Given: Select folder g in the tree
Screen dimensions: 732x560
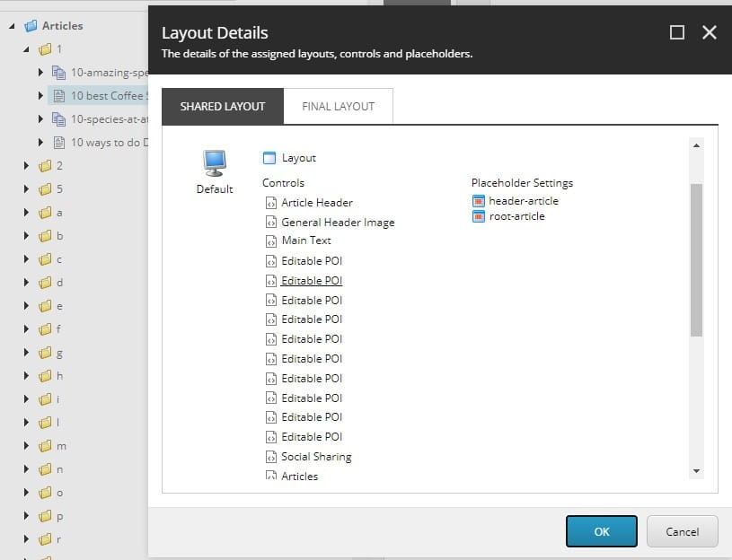Looking at the screenshot, I should [x=59, y=353].
